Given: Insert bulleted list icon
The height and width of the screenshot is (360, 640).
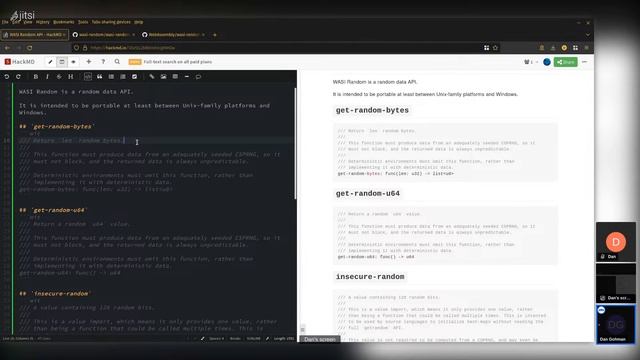Looking at the screenshot, I should coord(111,76).
